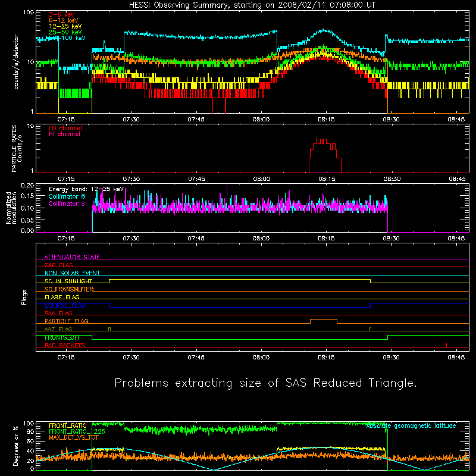Click the HESSI Observing Summary title text
The height and width of the screenshot is (476, 476).
point(252,5)
